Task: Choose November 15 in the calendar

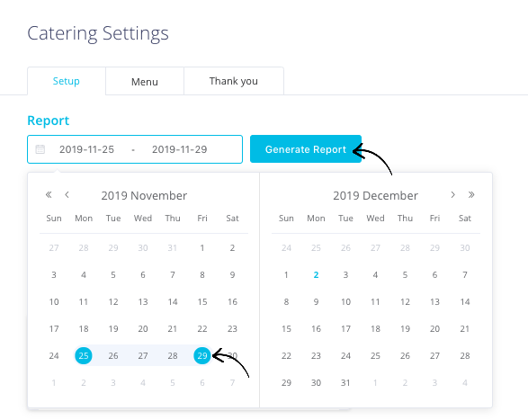Action: click(202, 302)
